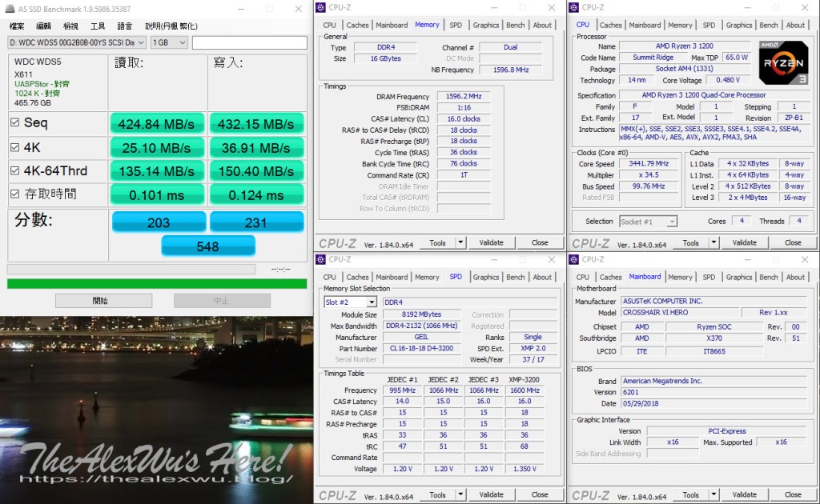
Task: Open the 工具 menu in AS SSD
Action: click(x=98, y=26)
